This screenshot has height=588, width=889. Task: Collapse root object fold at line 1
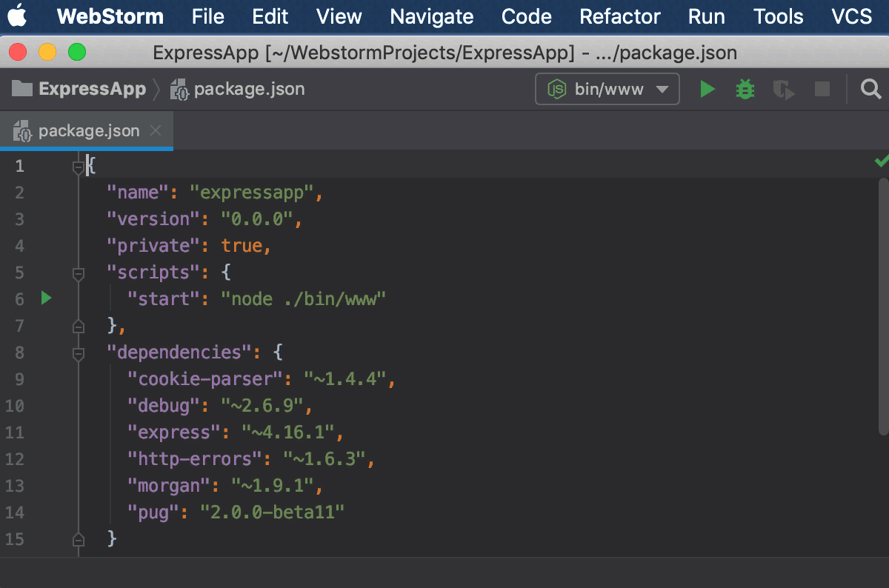click(79, 167)
